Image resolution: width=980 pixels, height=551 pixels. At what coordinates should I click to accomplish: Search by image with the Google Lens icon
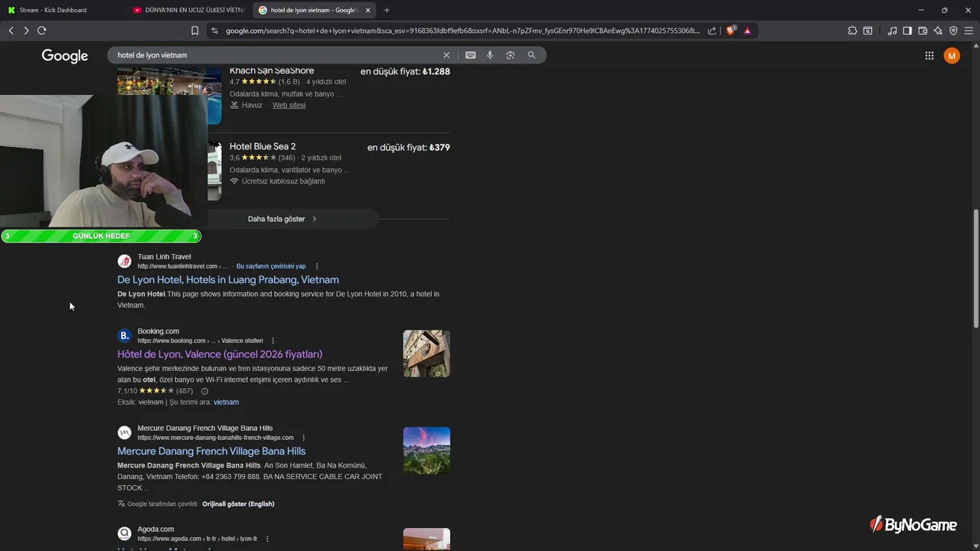(x=511, y=55)
